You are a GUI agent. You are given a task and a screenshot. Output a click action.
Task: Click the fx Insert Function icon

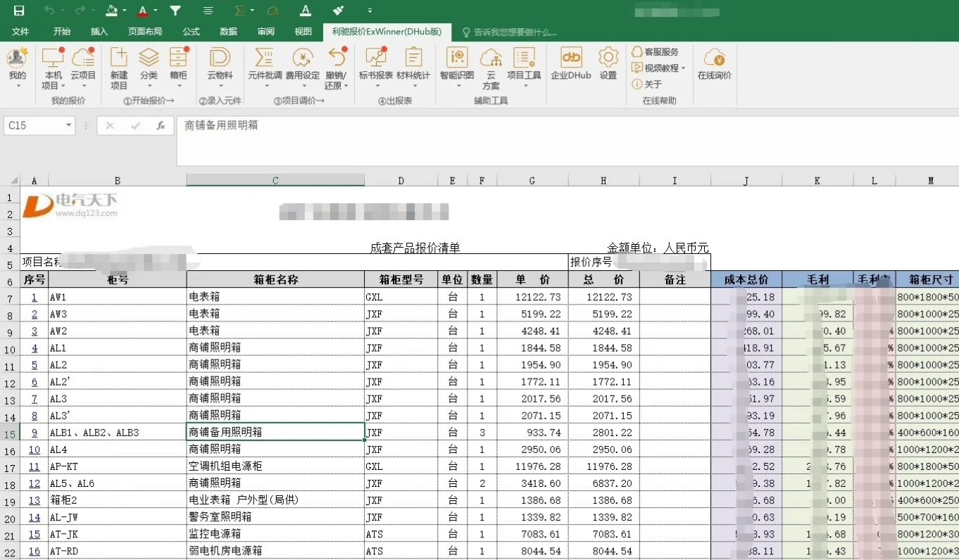161,126
